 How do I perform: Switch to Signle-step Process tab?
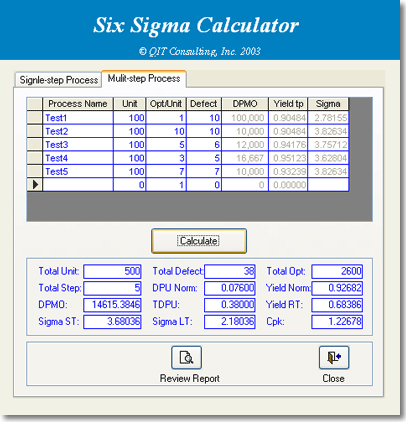58,80
